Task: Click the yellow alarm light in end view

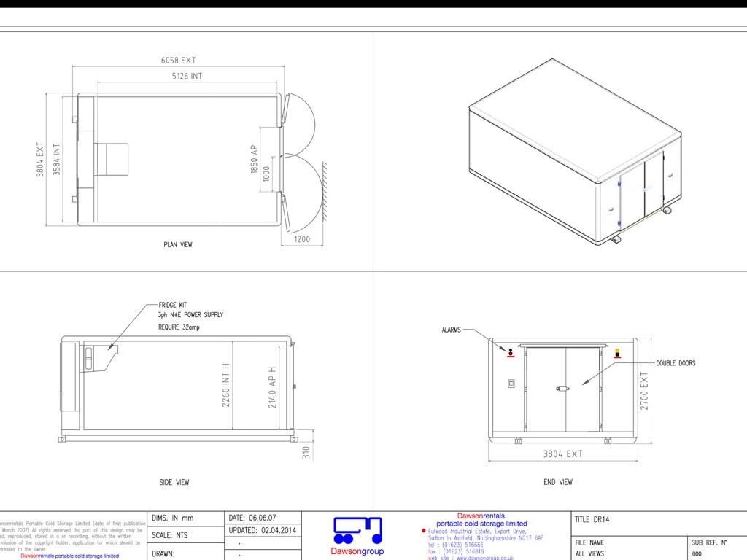Action: [x=619, y=353]
